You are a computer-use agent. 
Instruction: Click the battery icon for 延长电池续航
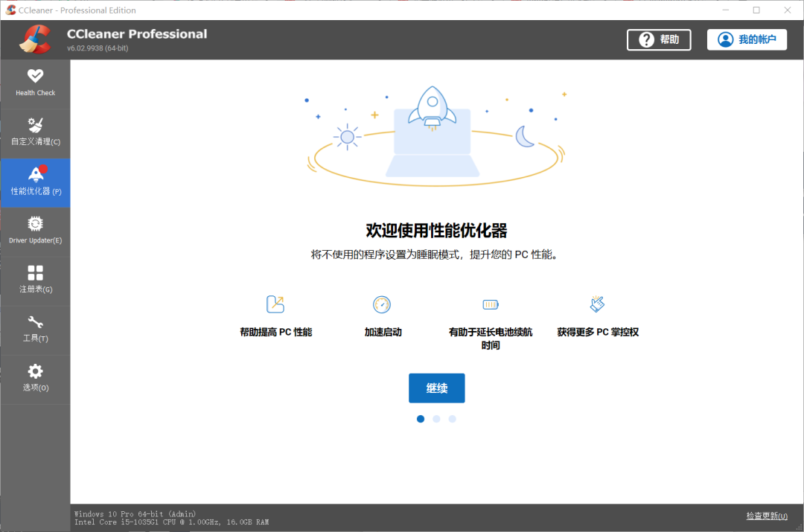coord(491,304)
